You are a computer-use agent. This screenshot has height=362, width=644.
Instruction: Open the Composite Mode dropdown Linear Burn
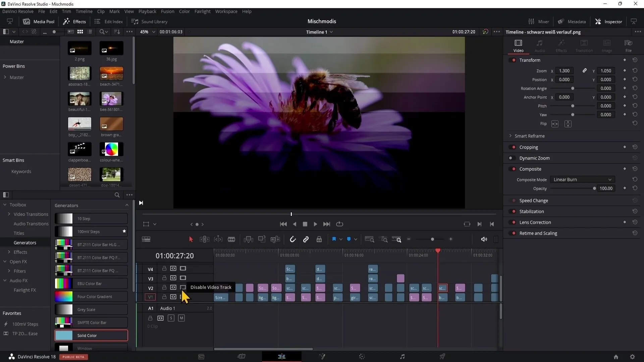pyautogui.click(x=582, y=179)
